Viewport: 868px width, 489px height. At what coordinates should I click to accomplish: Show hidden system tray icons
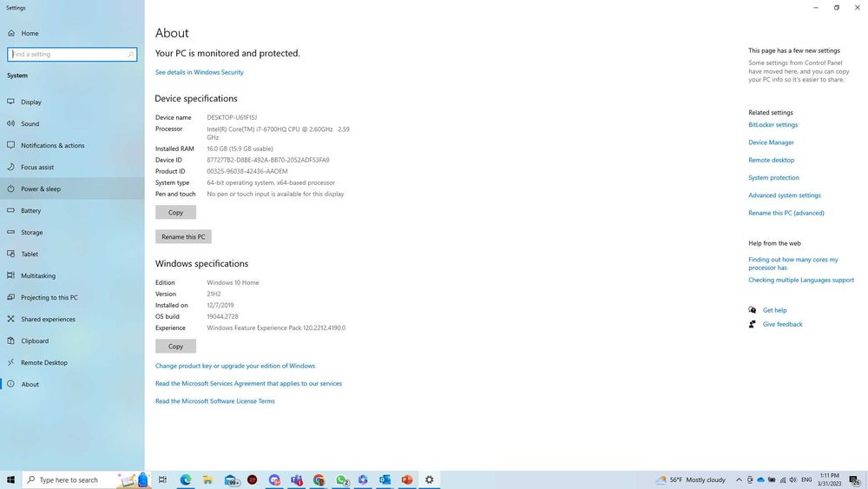(739, 480)
